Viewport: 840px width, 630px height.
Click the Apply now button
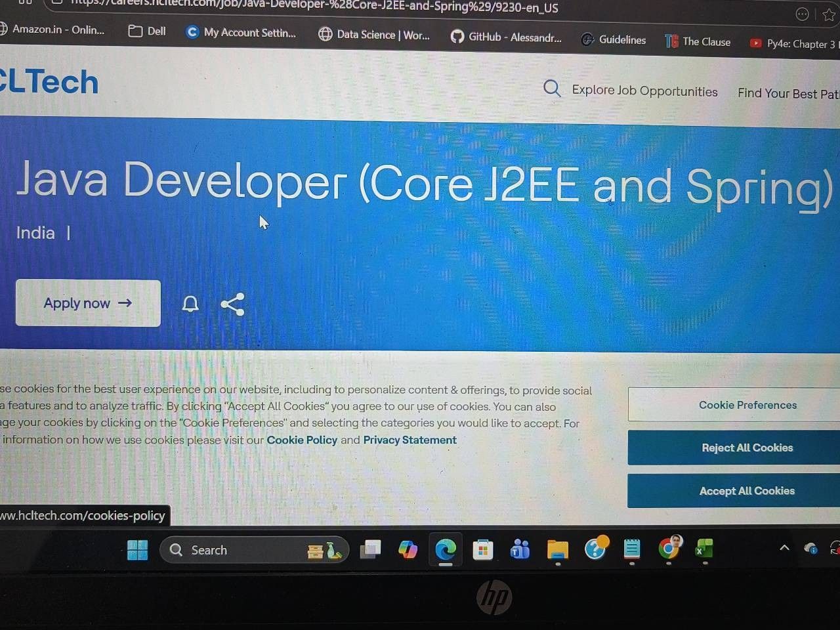pyautogui.click(x=88, y=303)
